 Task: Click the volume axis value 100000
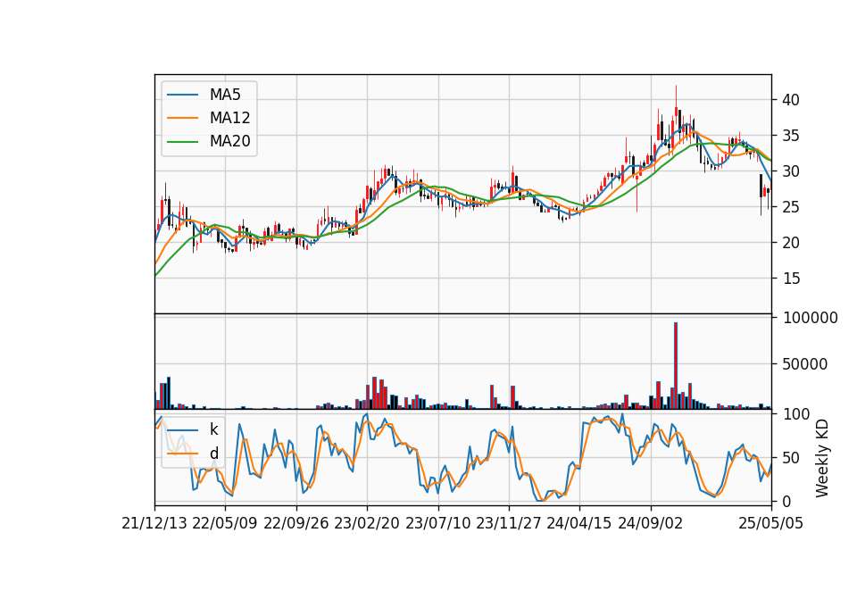pyautogui.click(x=811, y=318)
